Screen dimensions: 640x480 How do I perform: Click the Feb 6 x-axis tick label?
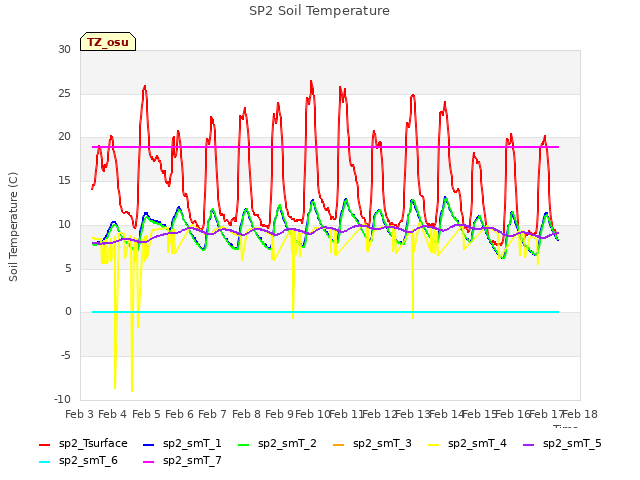pyautogui.click(x=179, y=414)
